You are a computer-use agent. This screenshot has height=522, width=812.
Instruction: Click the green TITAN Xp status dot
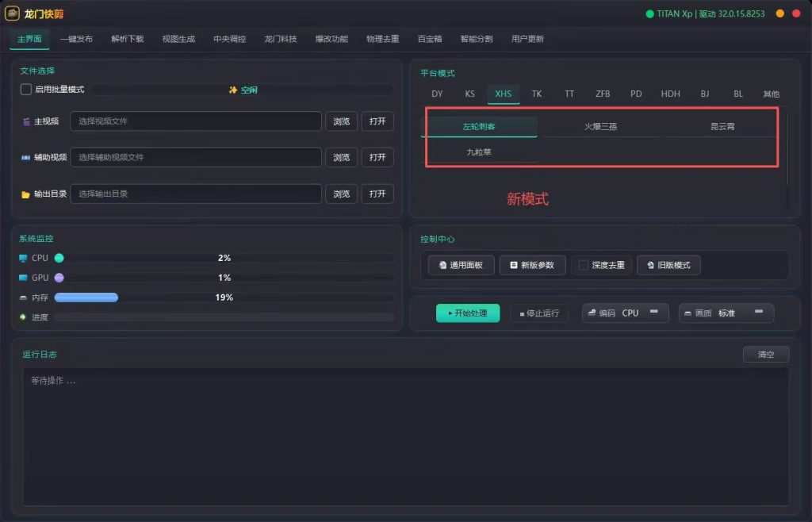(x=649, y=14)
